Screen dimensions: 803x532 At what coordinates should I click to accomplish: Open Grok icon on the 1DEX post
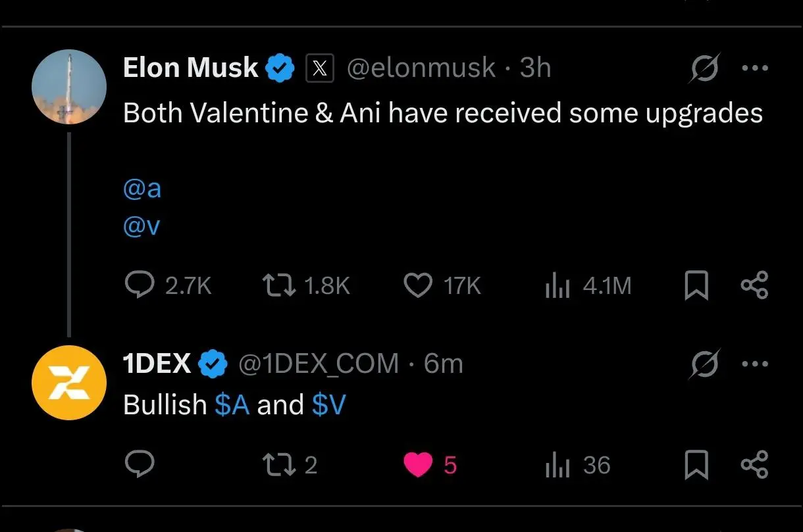coord(704,364)
